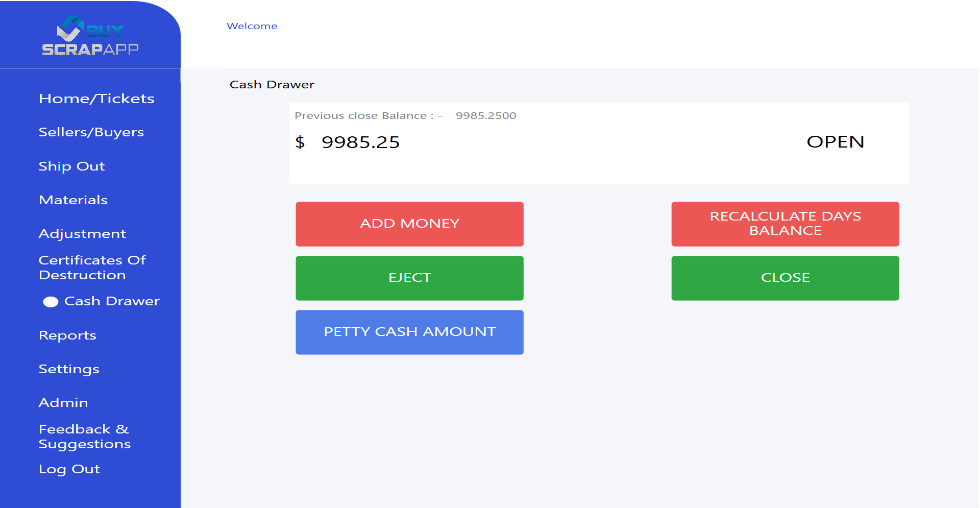Open the Reports section
This screenshot has height=508, width=980.
point(68,335)
